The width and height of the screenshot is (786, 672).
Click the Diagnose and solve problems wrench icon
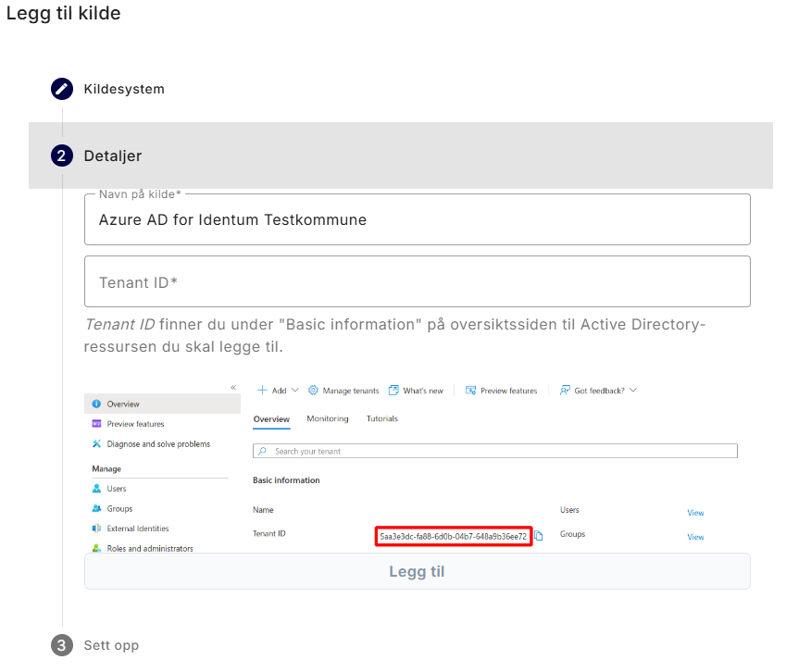96,444
